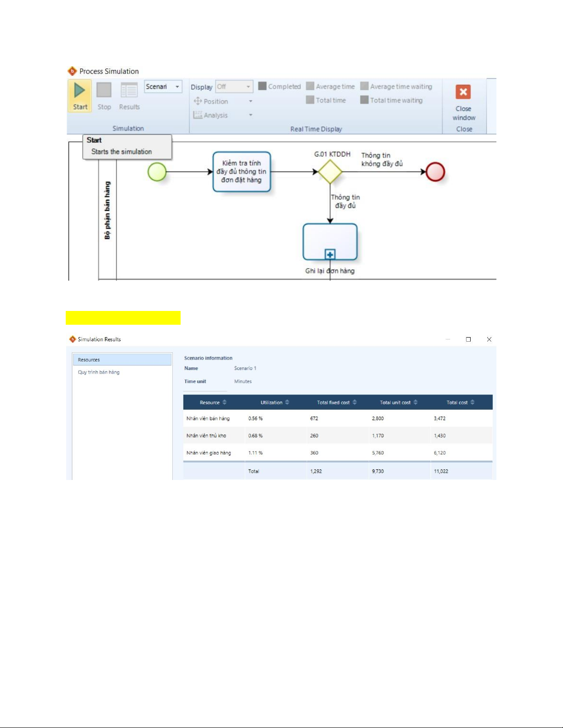Sort by the Total cost column header

coord(461,402)
